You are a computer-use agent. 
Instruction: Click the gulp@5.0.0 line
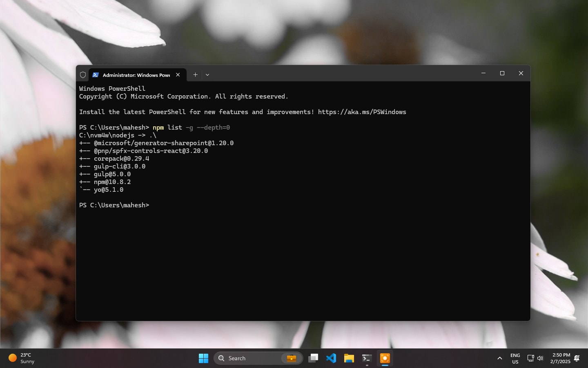(105, 174)
